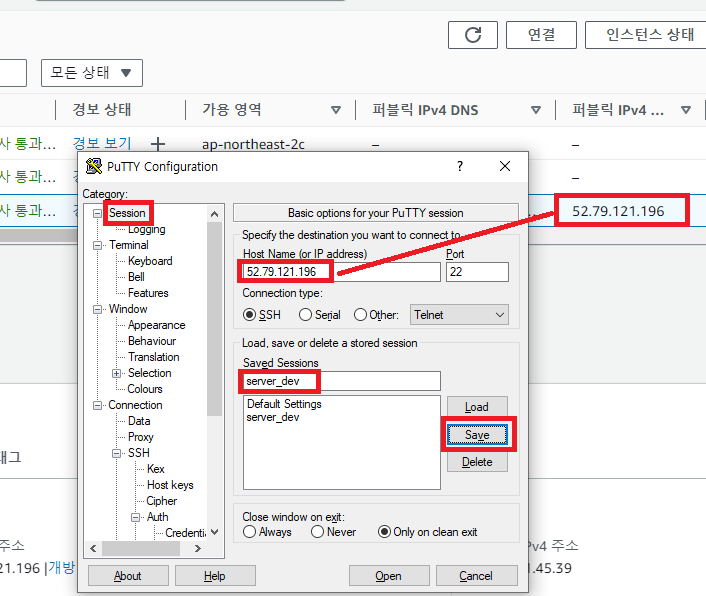Select the SSH connection type radio button

coord(249,315)
